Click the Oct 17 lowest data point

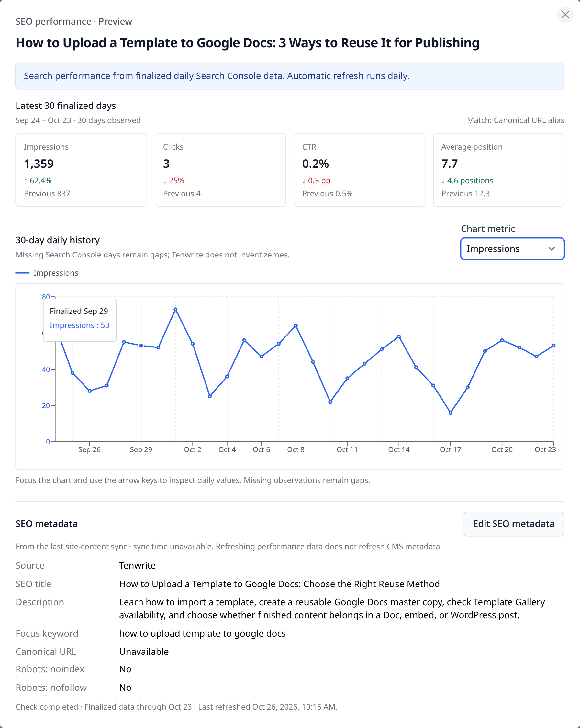tap(450, 413)
